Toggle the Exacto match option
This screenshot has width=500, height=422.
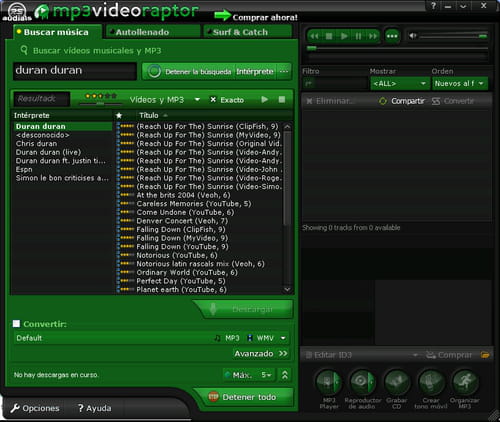pos(227,100)
